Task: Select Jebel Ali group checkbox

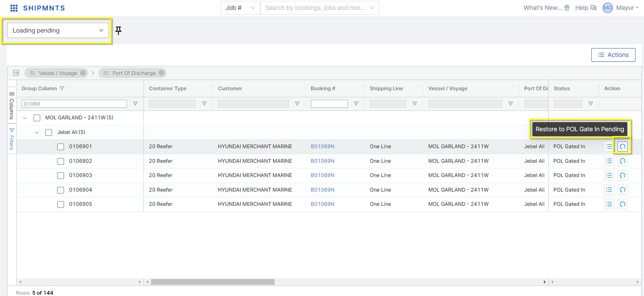Action: (49, 132)
